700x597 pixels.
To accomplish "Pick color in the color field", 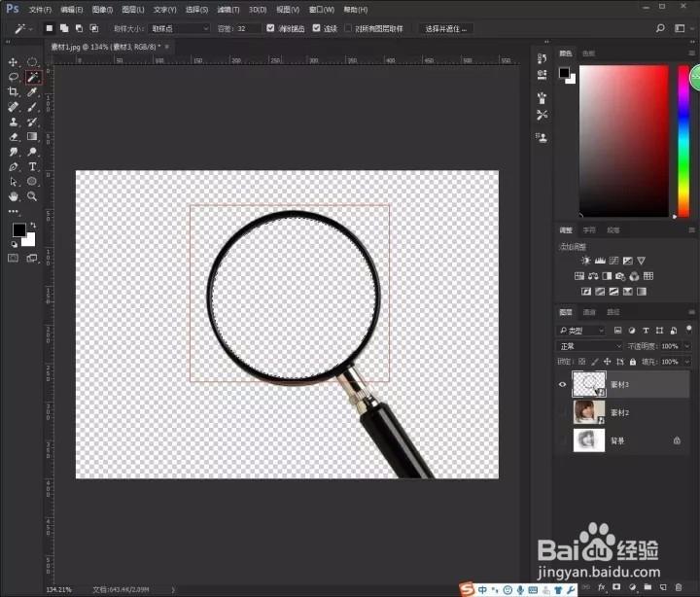I will tap(623, 141).
